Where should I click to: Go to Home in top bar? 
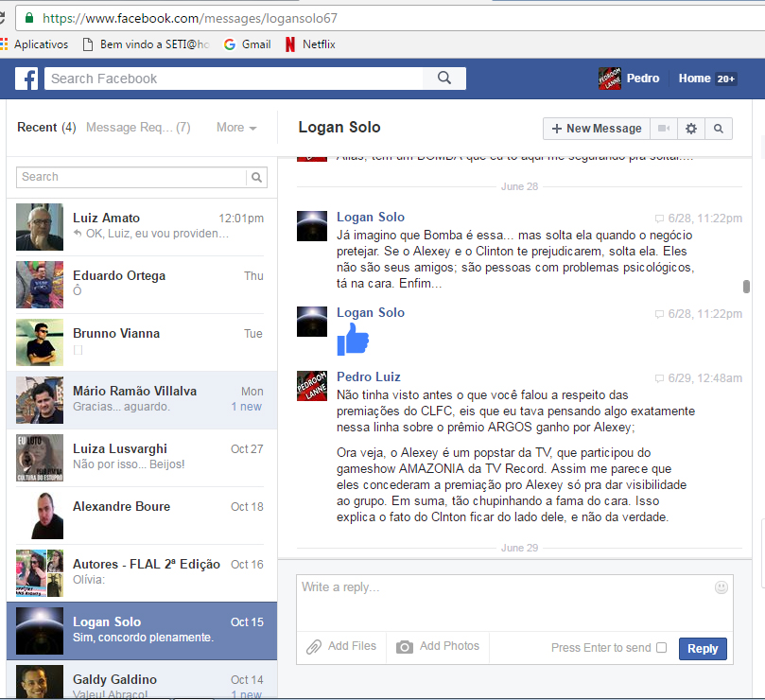694,79
